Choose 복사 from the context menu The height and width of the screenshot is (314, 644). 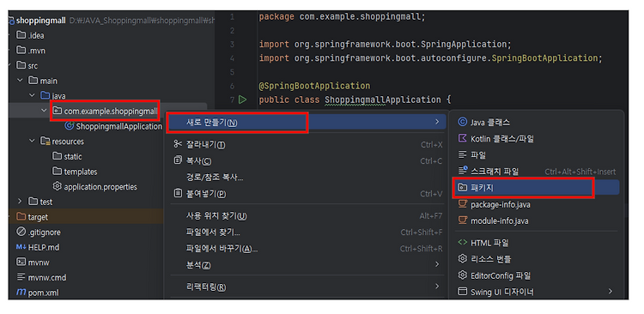(x=307, y=161)
